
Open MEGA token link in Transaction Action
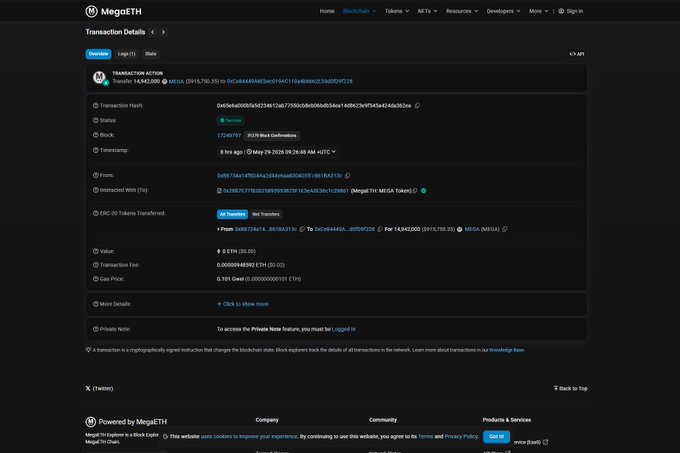(x=176, y=81)
